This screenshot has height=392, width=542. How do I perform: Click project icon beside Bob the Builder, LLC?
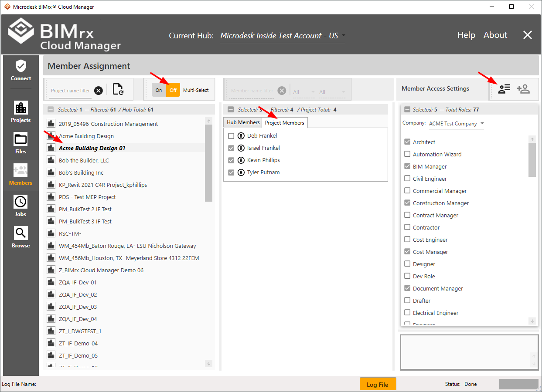[x=51, y=160]
